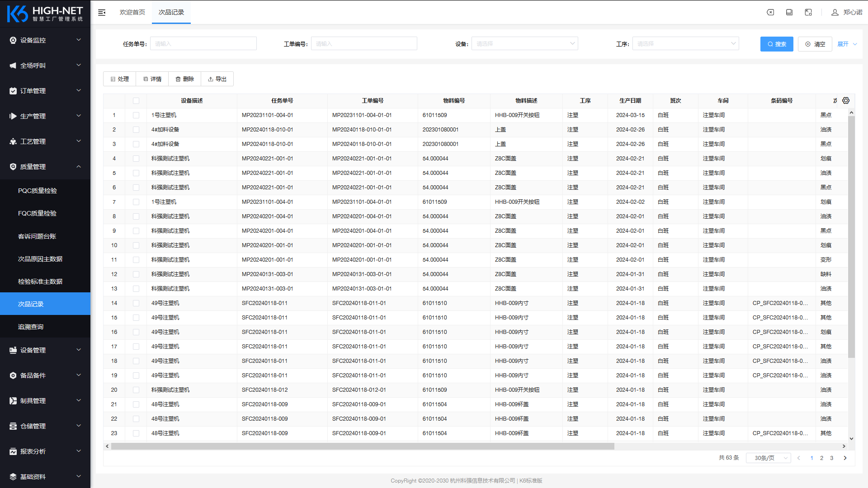The height and width of the screenshot is (488, 868).
Task: Collapse the sidebar with the hamburger icon
Action: pyautogui.click(x=102, y=12)
